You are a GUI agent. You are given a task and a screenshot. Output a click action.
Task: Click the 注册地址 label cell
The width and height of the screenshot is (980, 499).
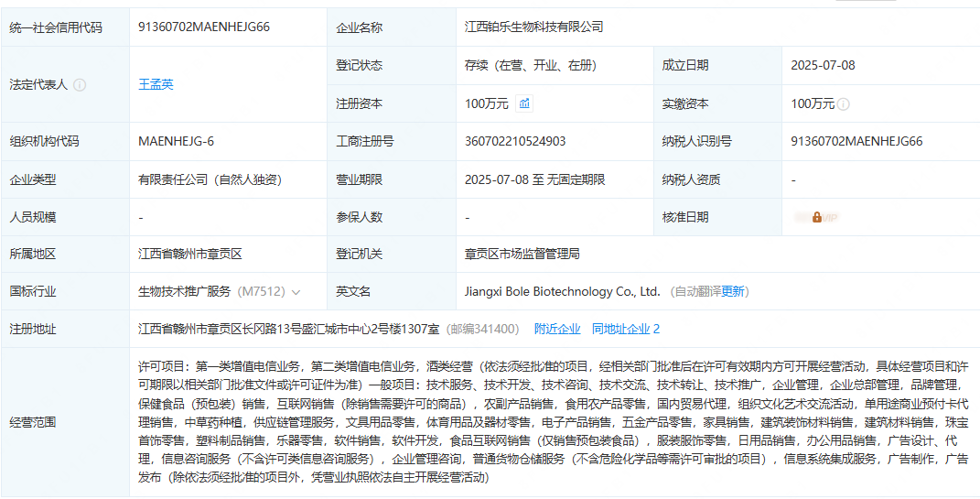click(x=65, y=329)
